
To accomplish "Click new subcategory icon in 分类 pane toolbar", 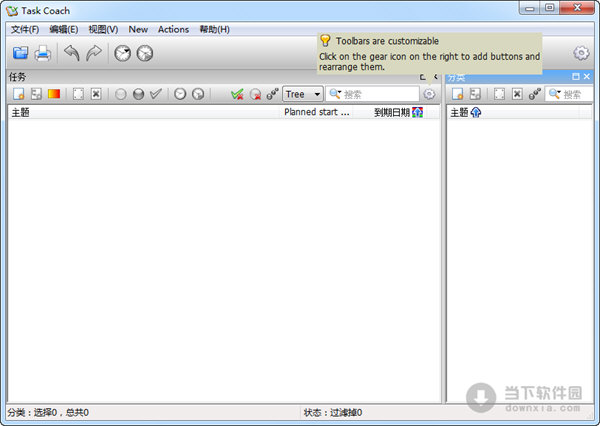I will [x=475, y=94].
